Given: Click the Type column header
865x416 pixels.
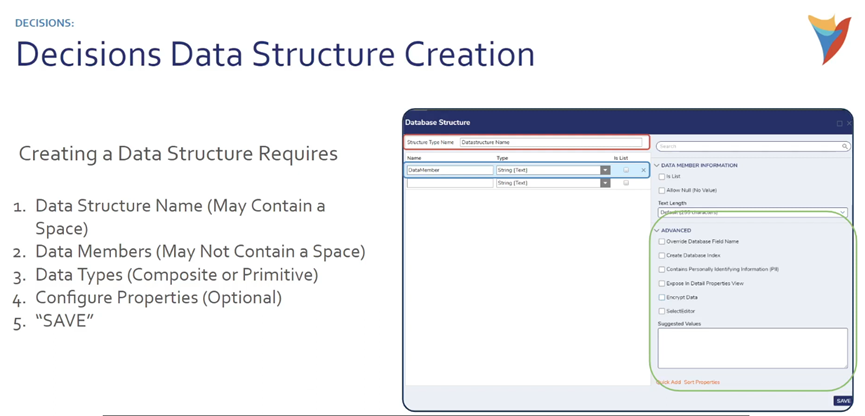Looking at the screenshot, I should tap(502, 158).
